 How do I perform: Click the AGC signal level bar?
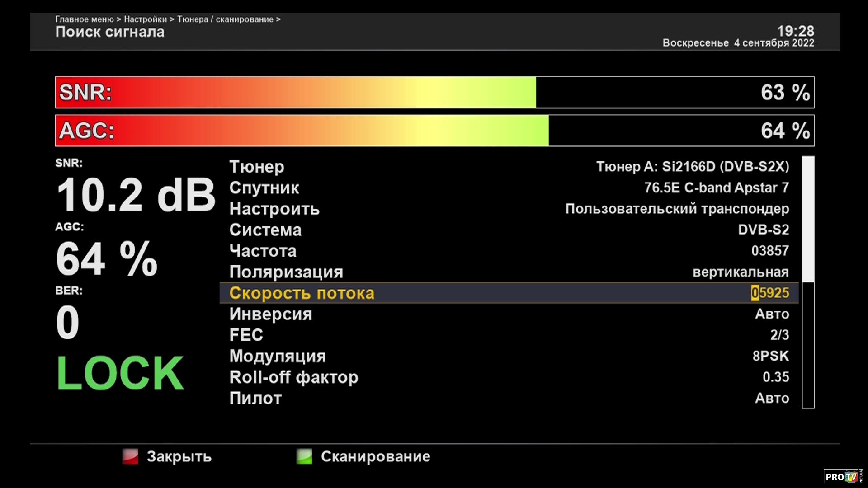click(x=434, y=131)
